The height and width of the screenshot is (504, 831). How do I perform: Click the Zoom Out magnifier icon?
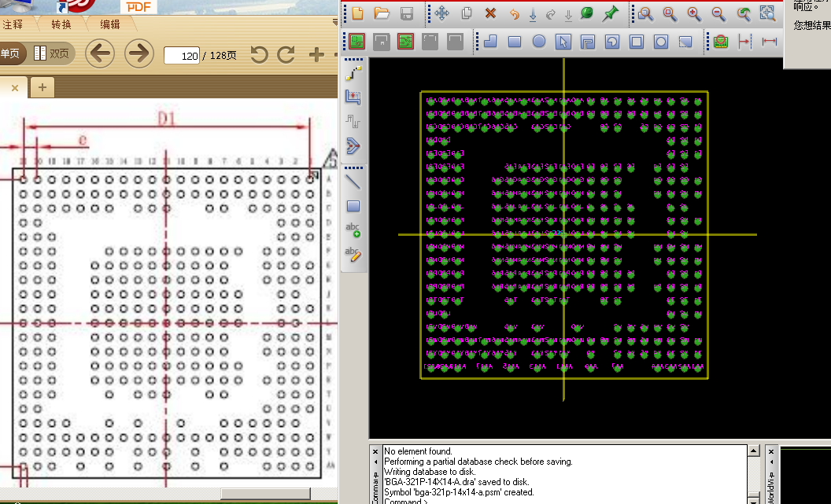coord(718,13)
